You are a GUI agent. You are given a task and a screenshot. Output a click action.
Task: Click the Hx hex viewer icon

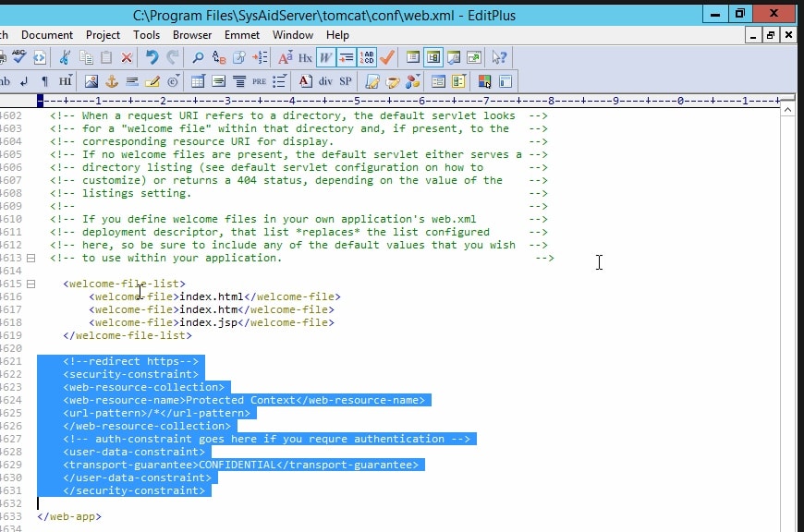306,57
